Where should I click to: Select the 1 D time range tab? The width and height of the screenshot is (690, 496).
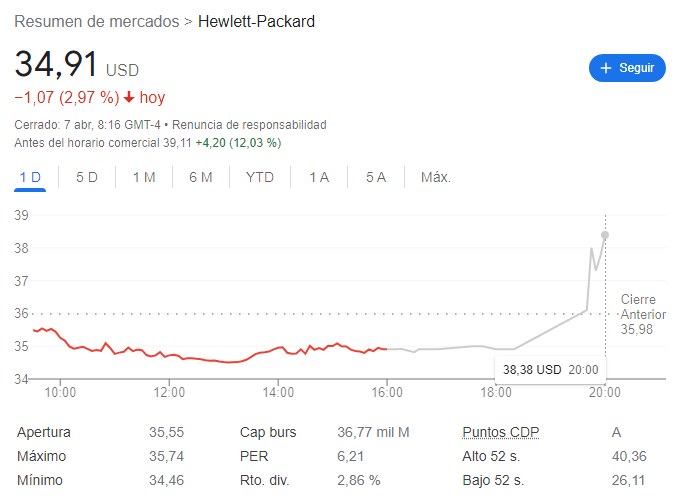(31, 177)
